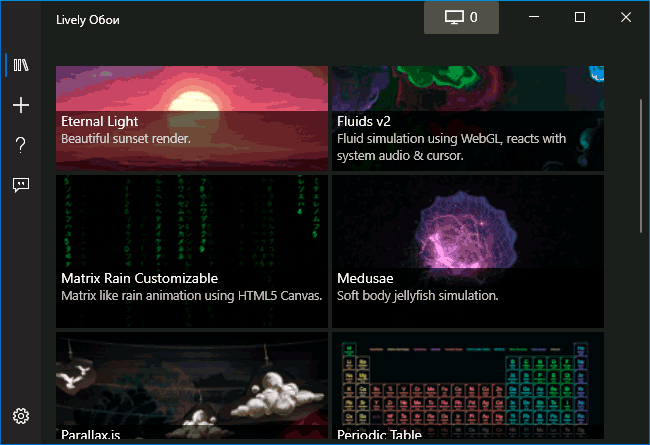Select the Eternal Light wallpaper
This screenshot has height=445, width=650.
192,118
